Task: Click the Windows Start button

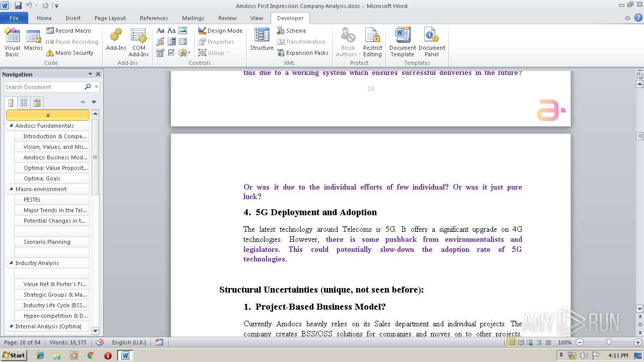Action: pyautogui.click(x=14, y=355)
